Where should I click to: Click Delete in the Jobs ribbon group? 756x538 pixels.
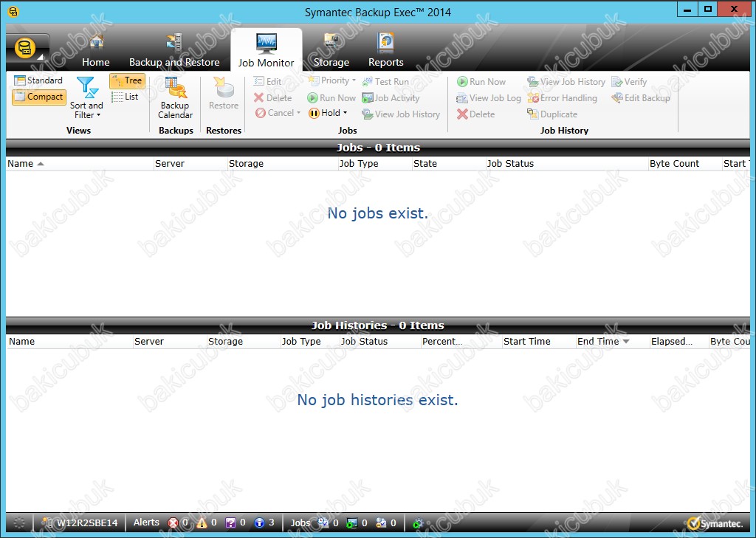(x=273, y=98)
